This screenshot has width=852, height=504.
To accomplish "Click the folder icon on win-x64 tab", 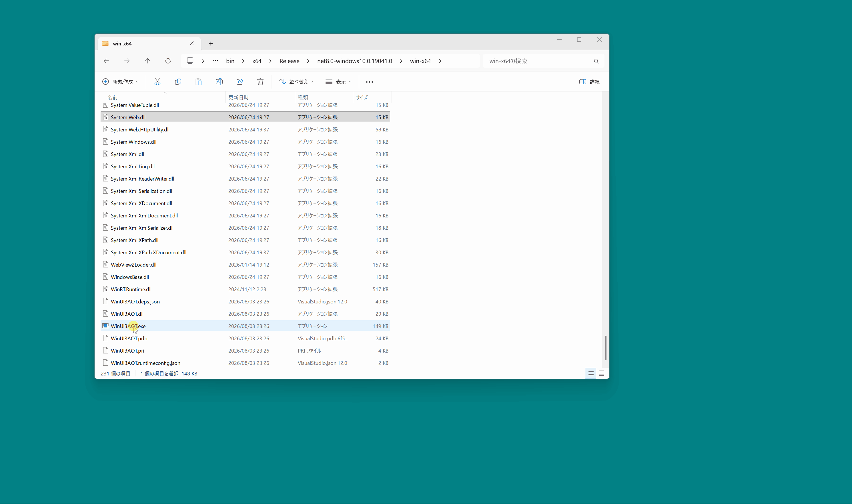I will [105, 43].
